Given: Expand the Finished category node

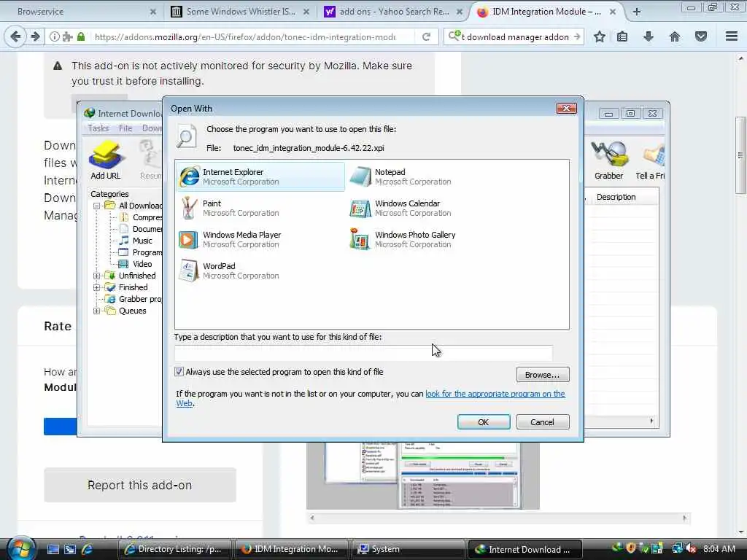Looking at the screenshot, I should coord(97,287).
